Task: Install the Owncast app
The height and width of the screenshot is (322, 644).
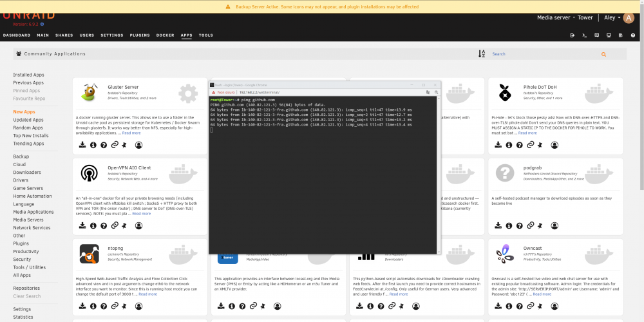Action: click(498, 306)
